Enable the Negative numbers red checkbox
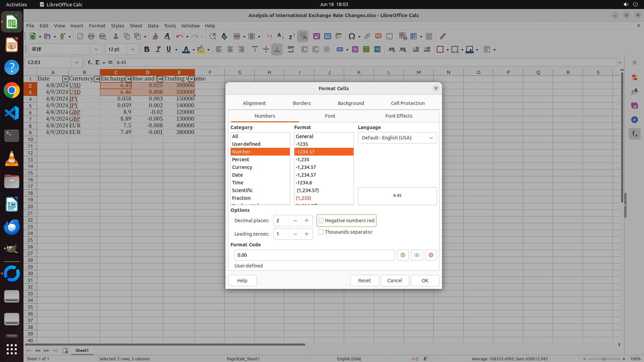This screenshot has width=644, height=362. pos(321,221)
